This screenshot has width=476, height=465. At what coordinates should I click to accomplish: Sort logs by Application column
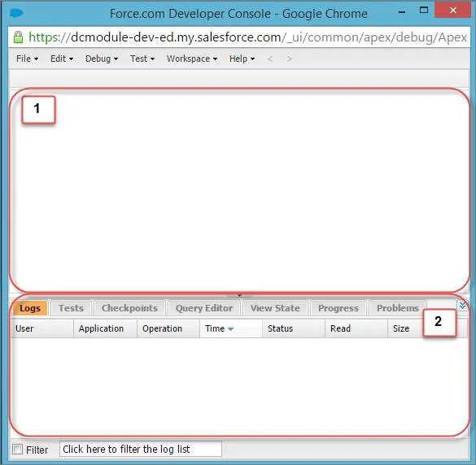pos(105,328)
